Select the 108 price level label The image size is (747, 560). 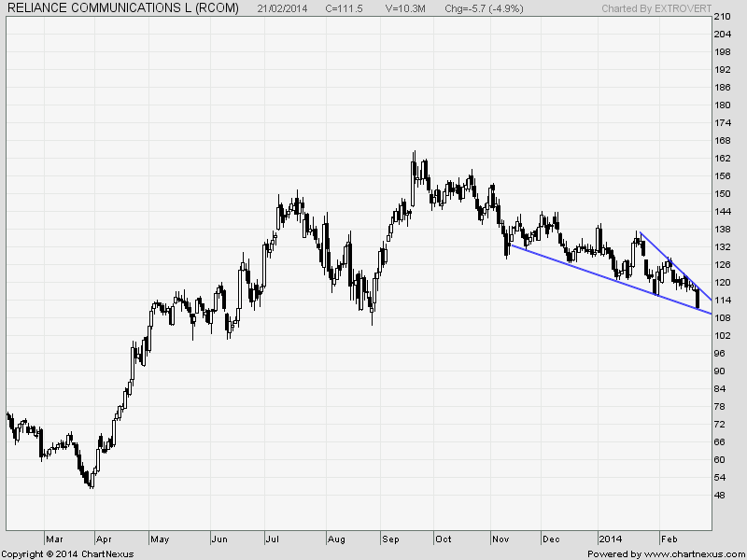tap(723, 317)
